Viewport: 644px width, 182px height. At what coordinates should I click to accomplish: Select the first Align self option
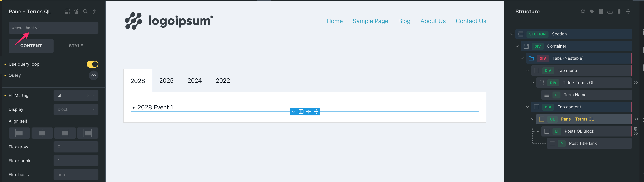[x=19, y=133]
